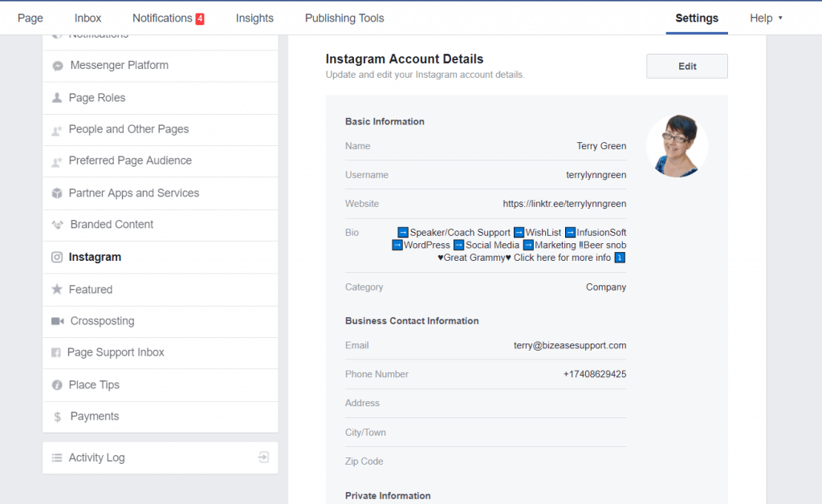Expand the Help dropdown menu

[x=766, y=18]
